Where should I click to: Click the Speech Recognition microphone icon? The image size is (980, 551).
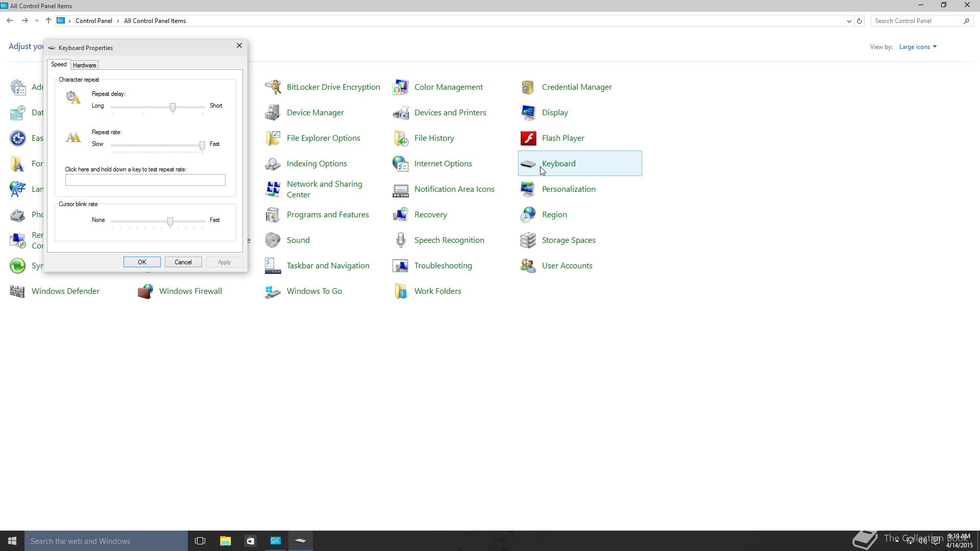click(401, 240)
